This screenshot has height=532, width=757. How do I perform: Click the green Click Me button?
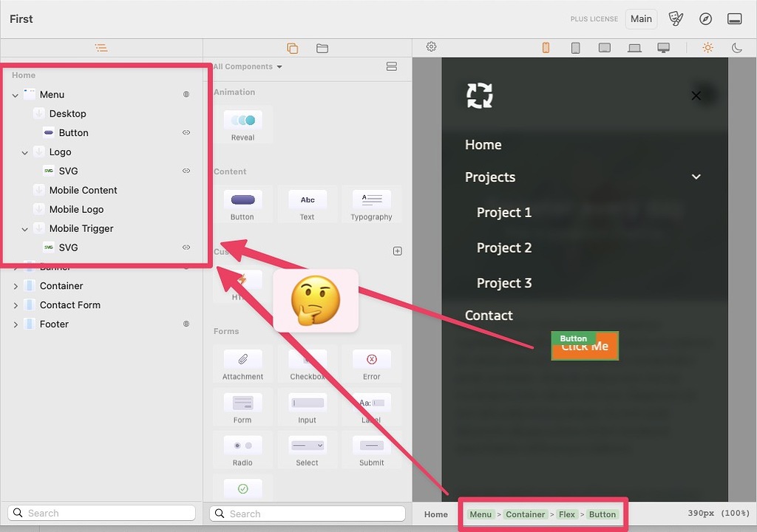pyautogui.click(x=585, y=346)
